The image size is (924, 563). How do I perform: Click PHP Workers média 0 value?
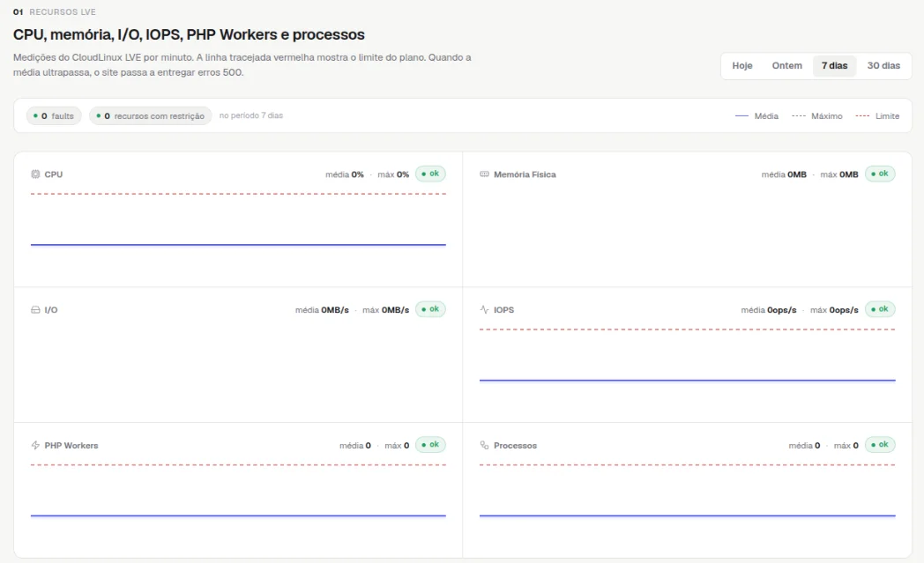click(354, 445)
